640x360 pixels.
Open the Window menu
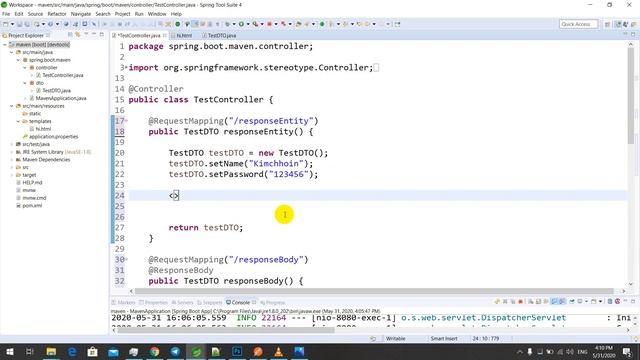coord(157,14)
